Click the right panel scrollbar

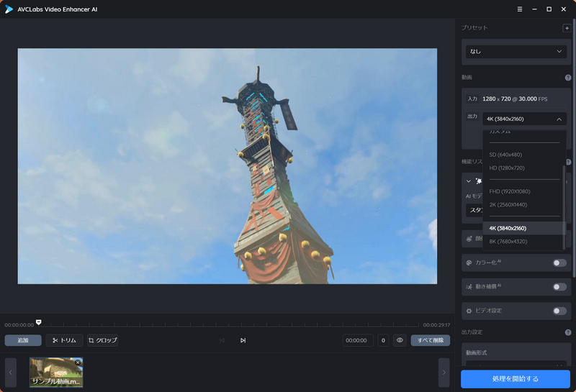[574, 149]
